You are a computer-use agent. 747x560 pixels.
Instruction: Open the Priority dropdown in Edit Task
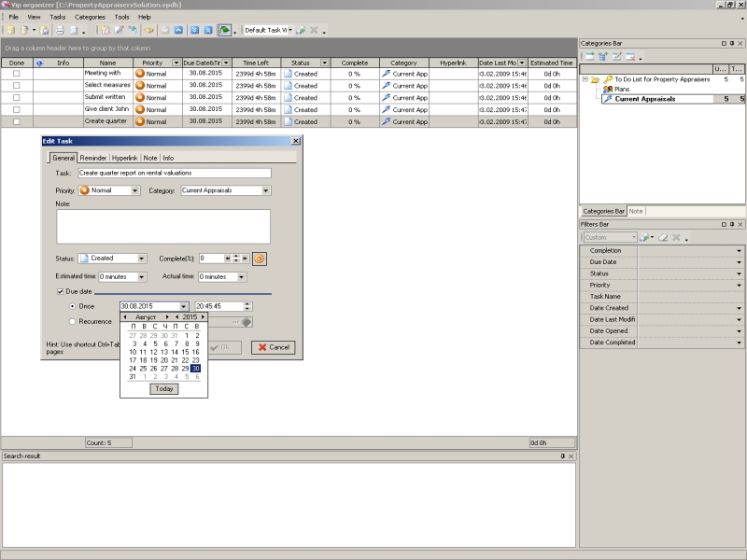tap(136, 190)
